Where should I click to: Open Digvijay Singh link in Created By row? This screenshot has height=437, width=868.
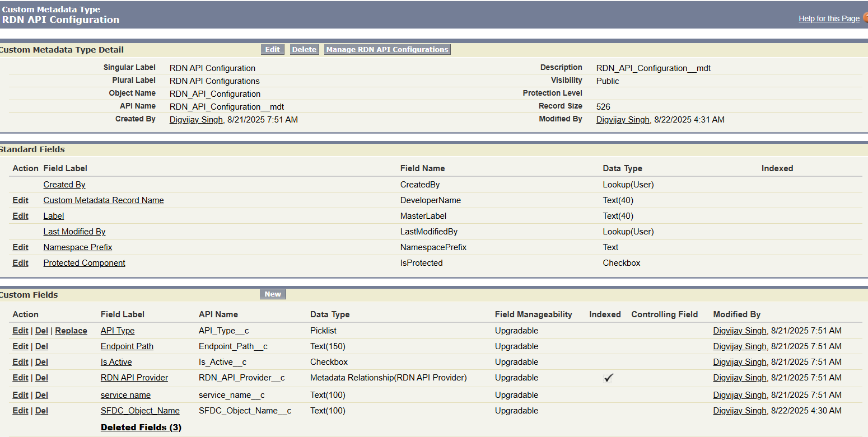[x=195, y=119]
